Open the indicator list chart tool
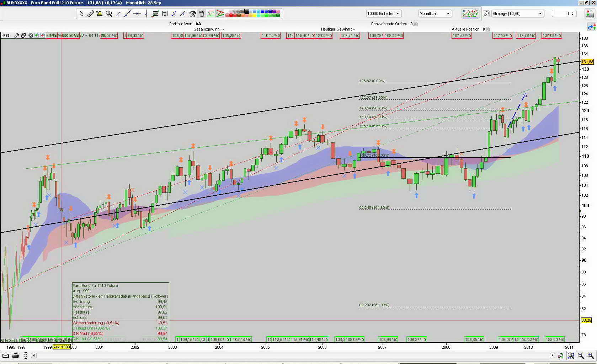597x364 pixels. point(155,13)
